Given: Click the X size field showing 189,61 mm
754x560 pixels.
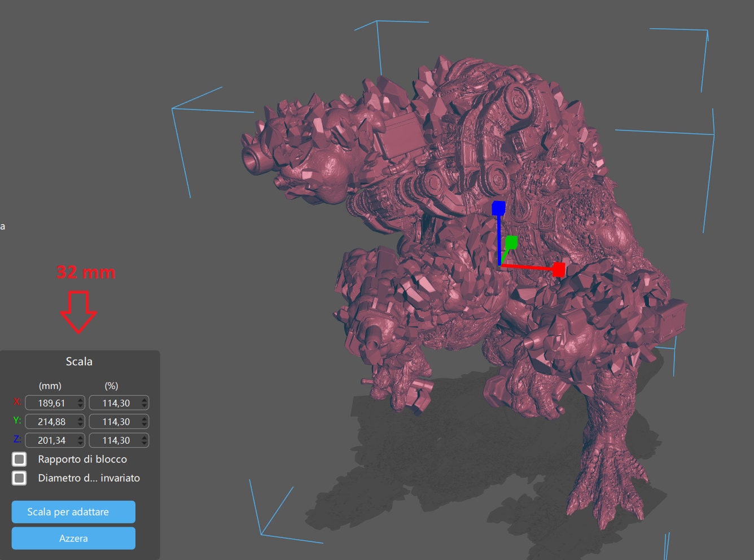Looking at the screenshot, I should tap(51, 403).
